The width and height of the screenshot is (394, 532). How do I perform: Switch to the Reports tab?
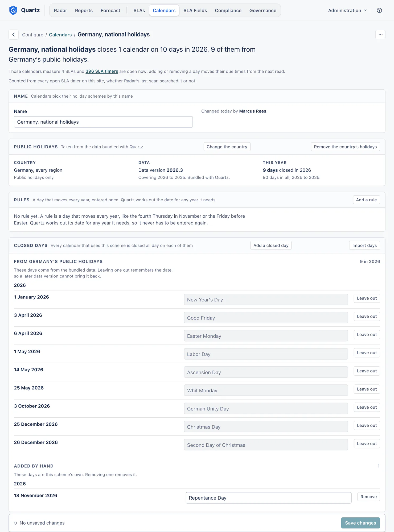(84, 10)
